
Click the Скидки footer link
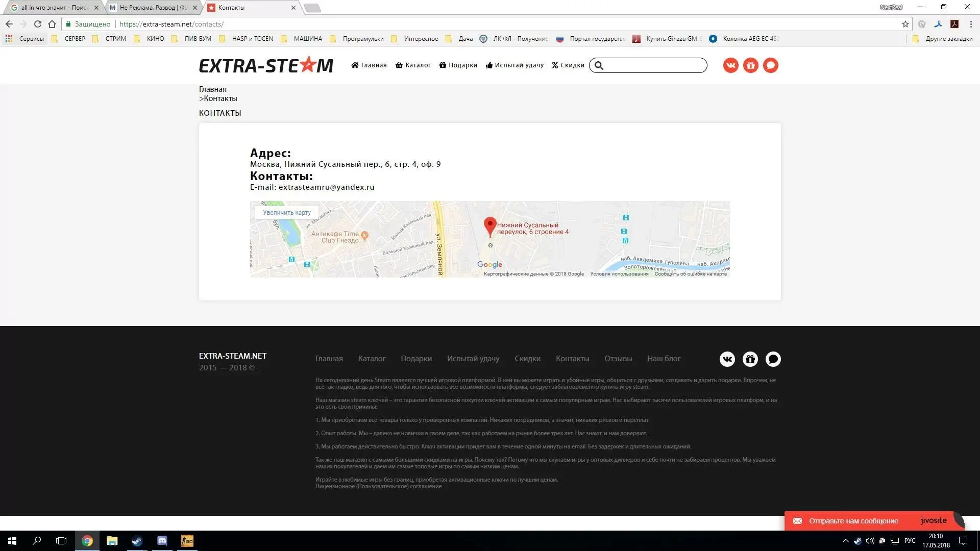527,359
